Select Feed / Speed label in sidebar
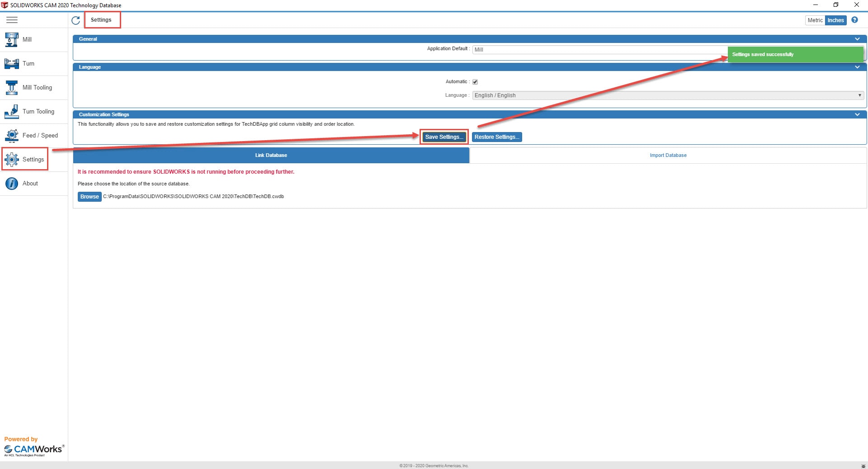 (x=40, y=136)
